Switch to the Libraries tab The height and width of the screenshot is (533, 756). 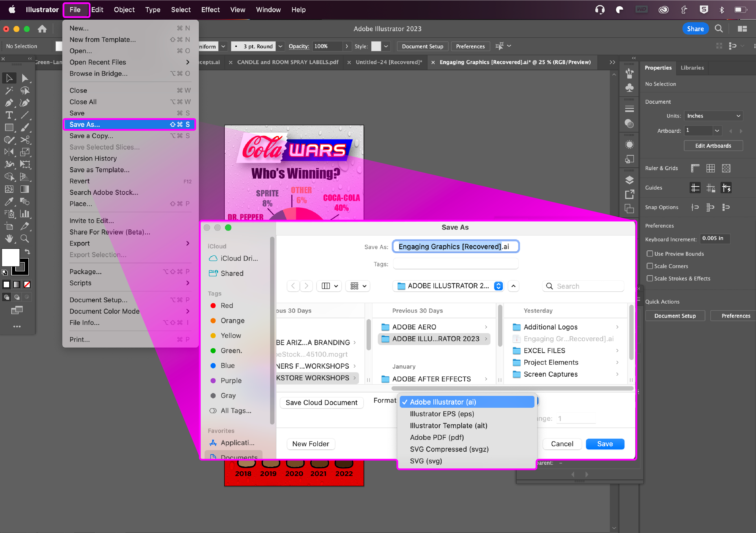(x=692, y=68)
